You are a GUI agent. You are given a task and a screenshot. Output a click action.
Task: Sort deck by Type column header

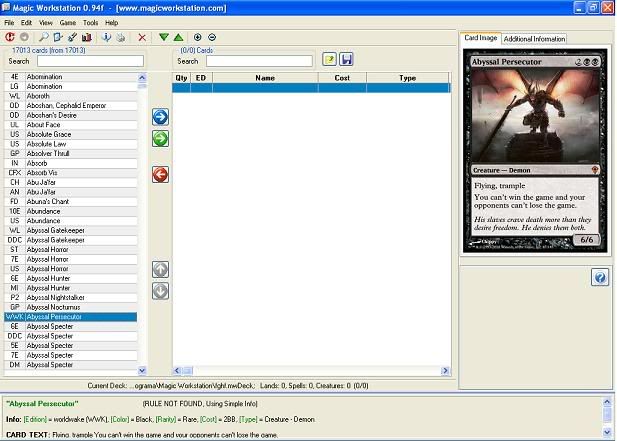tap(407, 78)
